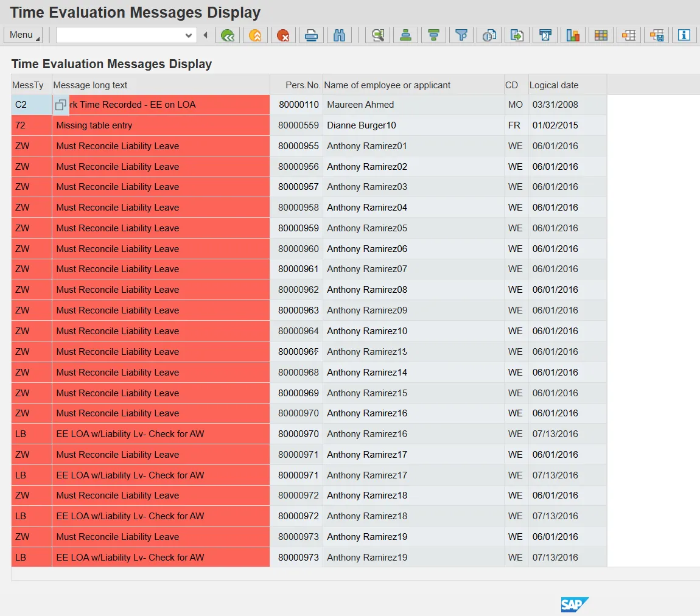
Task: Click the copy icon in C2 row
Action: pyautogui.click(x=61, y=105)
